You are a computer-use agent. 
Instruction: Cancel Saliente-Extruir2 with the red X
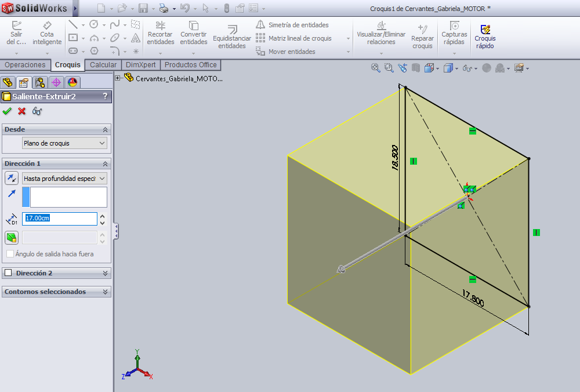21,111
